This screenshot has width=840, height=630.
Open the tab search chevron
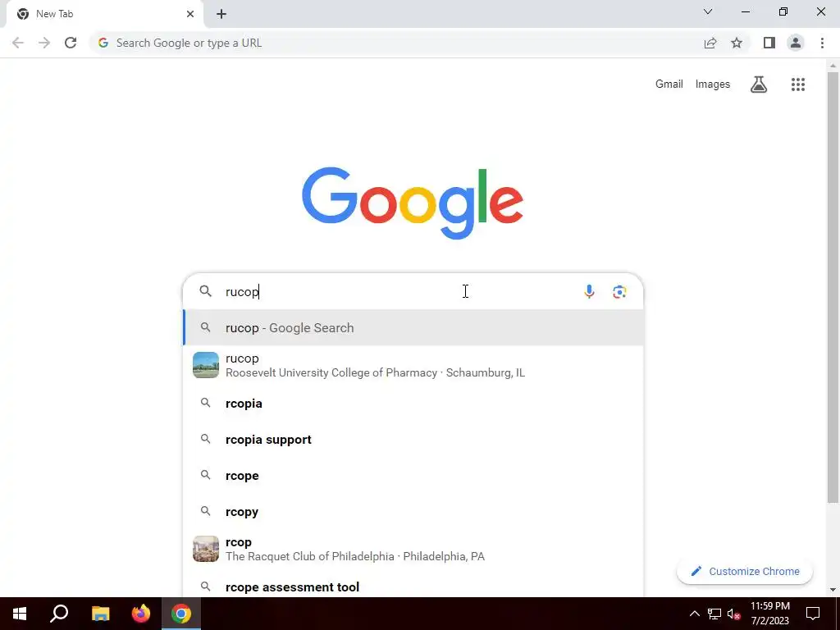[x=708, y=11]
